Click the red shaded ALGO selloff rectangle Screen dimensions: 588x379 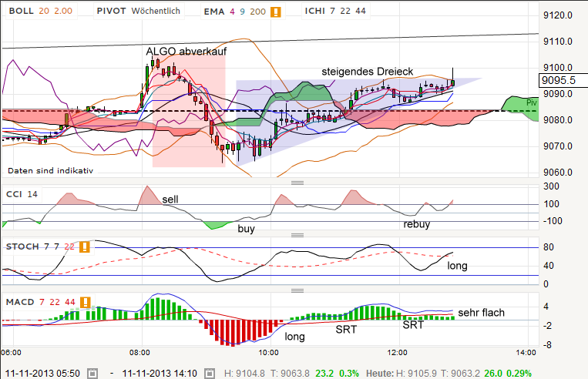tap(189, 111)
